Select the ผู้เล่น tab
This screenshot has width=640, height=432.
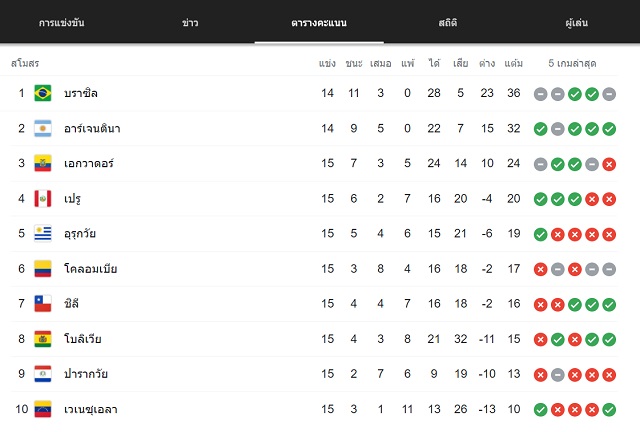point(576,22)
